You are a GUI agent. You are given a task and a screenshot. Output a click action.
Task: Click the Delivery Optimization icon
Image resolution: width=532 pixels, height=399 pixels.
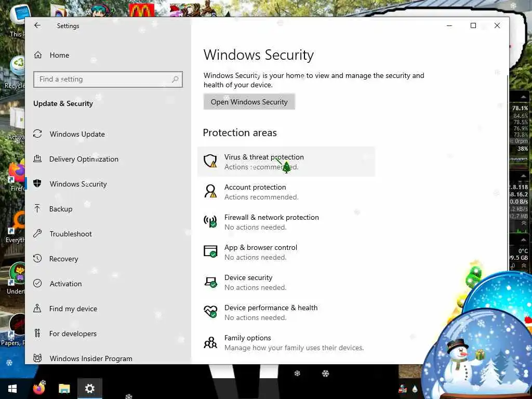(37, 159)
